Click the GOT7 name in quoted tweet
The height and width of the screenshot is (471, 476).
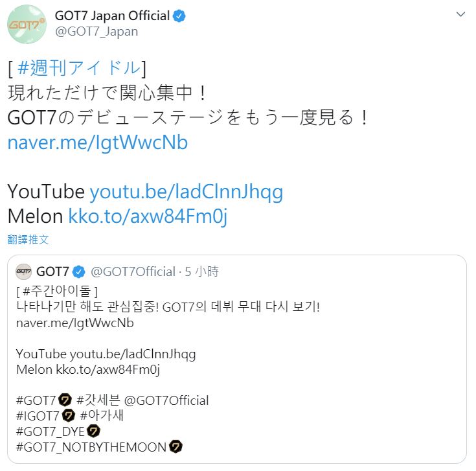point(53,271)
